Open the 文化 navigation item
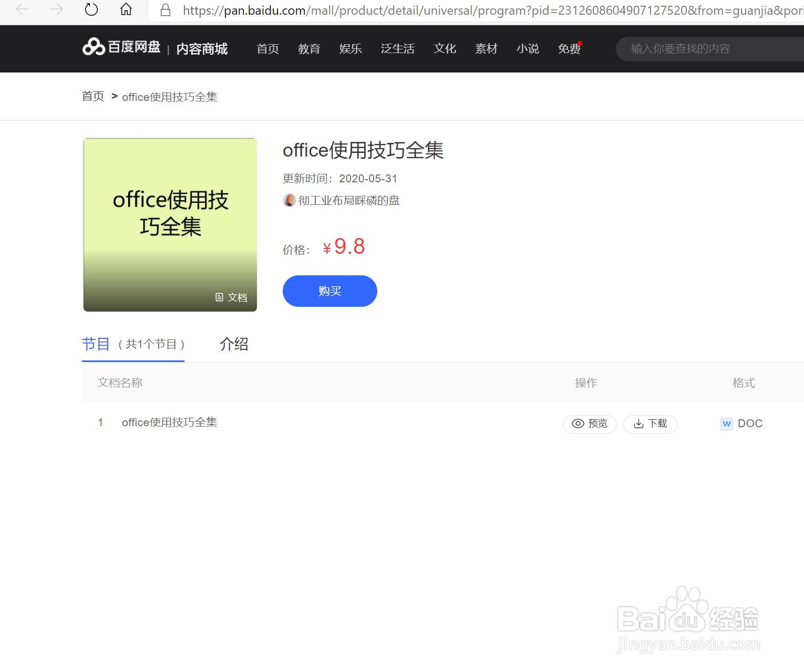 (445, 49)
